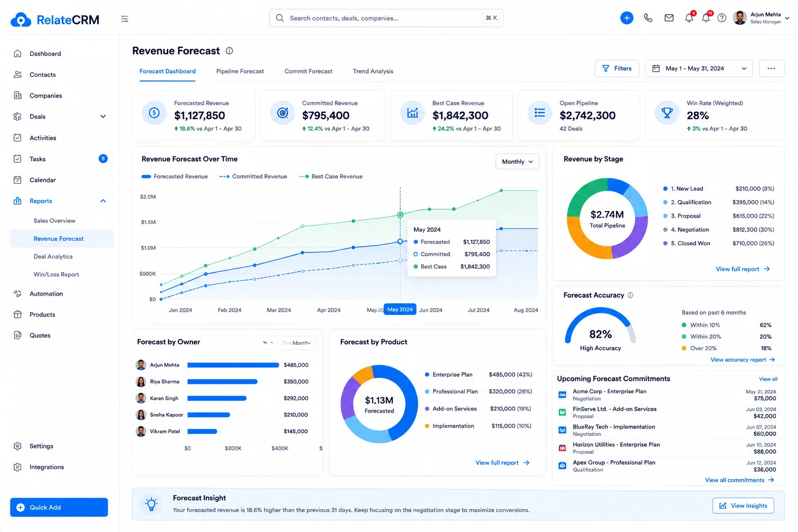Click the Open Pipeline list icon
Image resolution: width=798 pixels, height=532 pixels.
[x=540, y=113]
